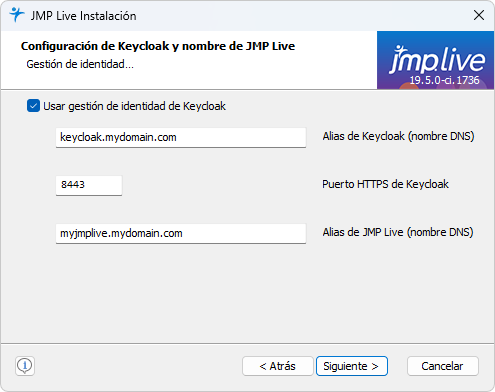The image size is (495, 392).
Task: Click the Keycloak HTTPS port field
Action: pos(89,185)
